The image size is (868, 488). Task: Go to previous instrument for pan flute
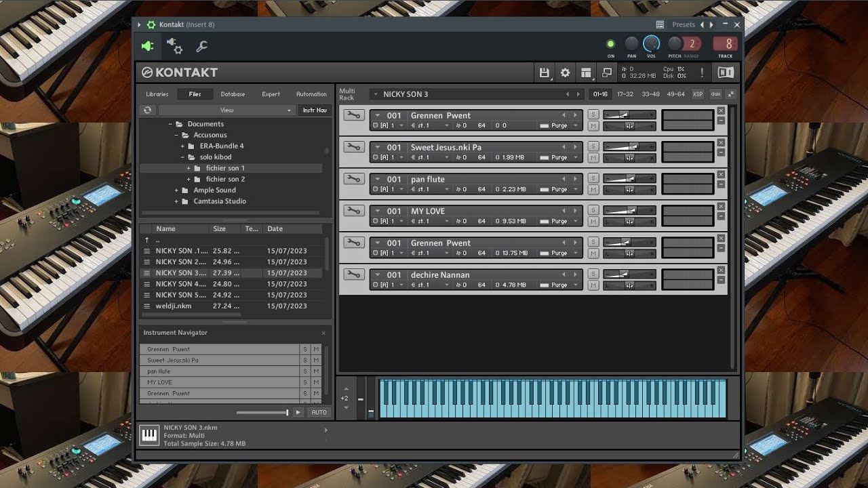pos(564,179)
